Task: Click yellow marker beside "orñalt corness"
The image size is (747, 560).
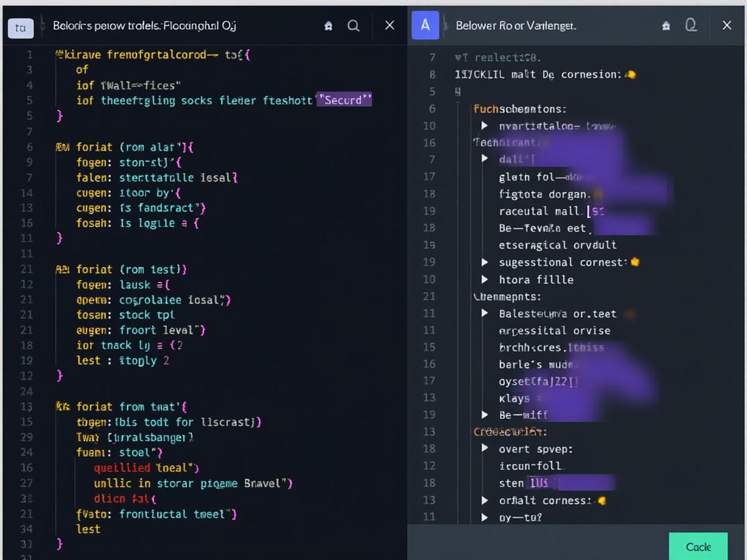Action: point(601,500)
